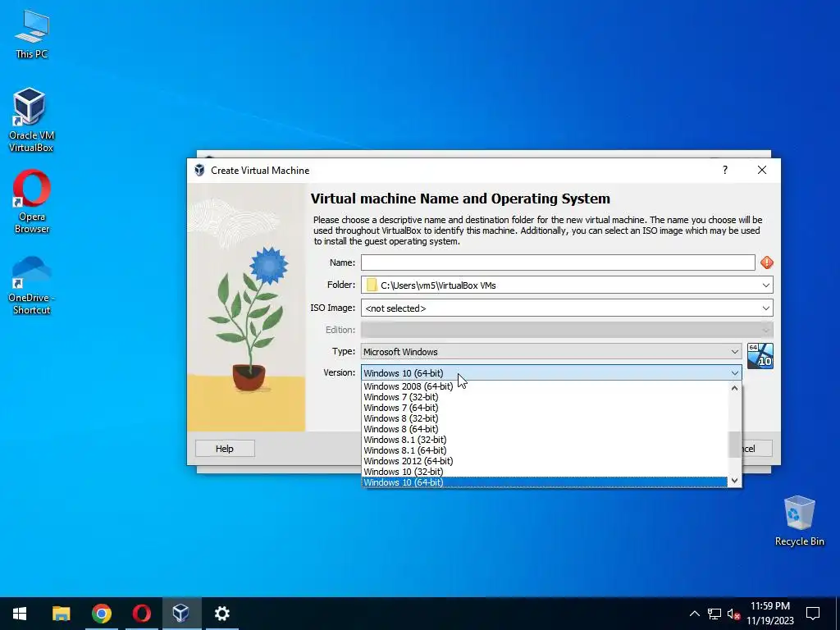Open Settings gear on taskbar
Screen dimensions: 840x630
(221, 614)
